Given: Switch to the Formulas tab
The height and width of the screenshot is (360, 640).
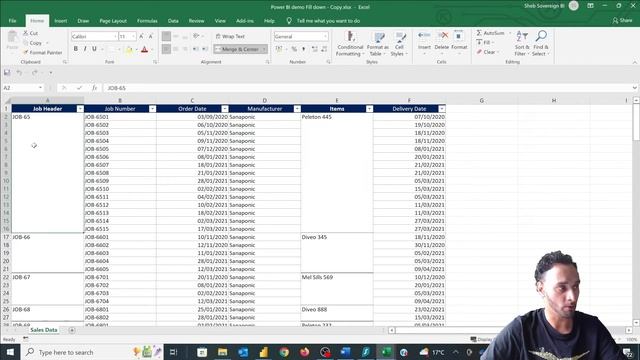Looking at the screenshot, I should (x=147, y=21).
